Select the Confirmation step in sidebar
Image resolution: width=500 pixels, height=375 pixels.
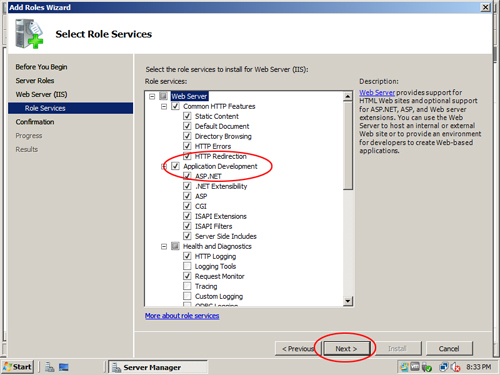click(35, 122)
